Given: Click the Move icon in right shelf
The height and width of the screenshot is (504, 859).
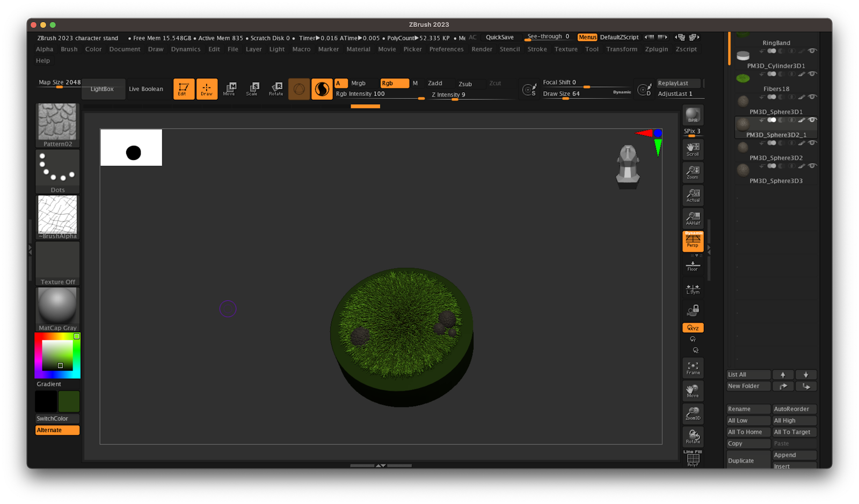Looking at the screenshot, I should [693, 391].
